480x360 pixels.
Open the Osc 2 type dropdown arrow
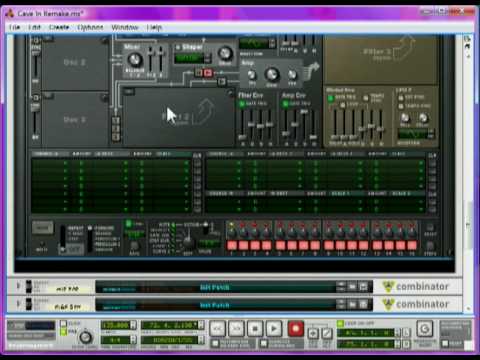[48, 39]
